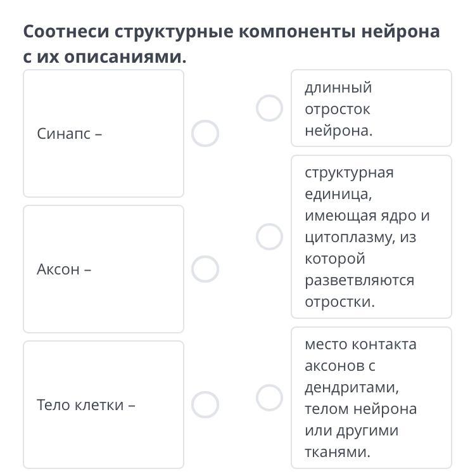Select the connector circle beside Синапс
The image size is (475, 476).
205,133
